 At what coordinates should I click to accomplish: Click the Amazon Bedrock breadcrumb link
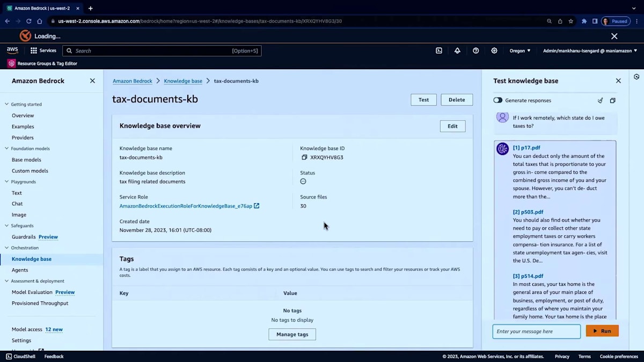133,81
